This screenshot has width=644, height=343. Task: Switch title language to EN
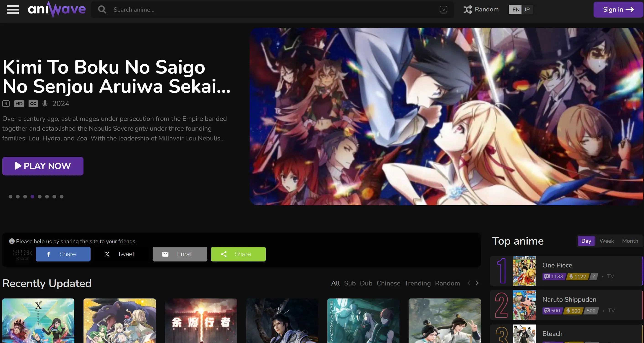(x=515, y=10)
